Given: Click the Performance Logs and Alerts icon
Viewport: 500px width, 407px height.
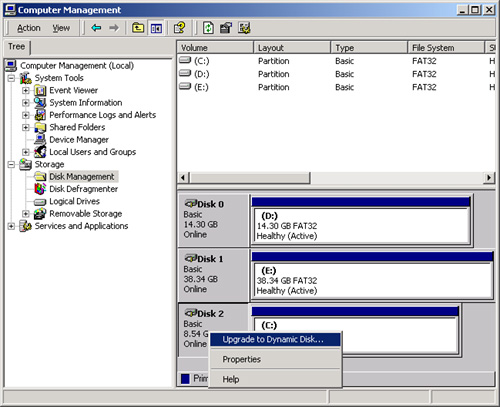Looking at the screenshot, I should pos(40,115).
